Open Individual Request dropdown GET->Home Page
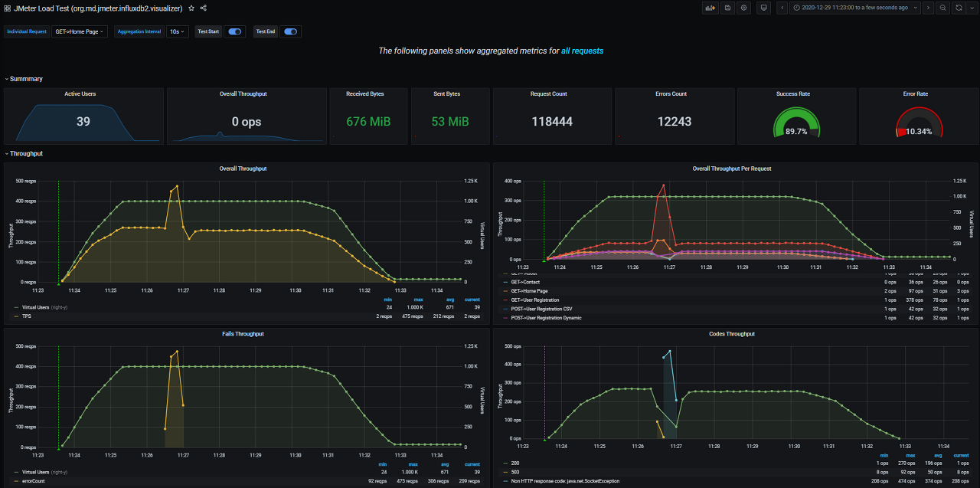Image resolution: width=980 pixels, height=488 pixels. click(x=80, y=31)
